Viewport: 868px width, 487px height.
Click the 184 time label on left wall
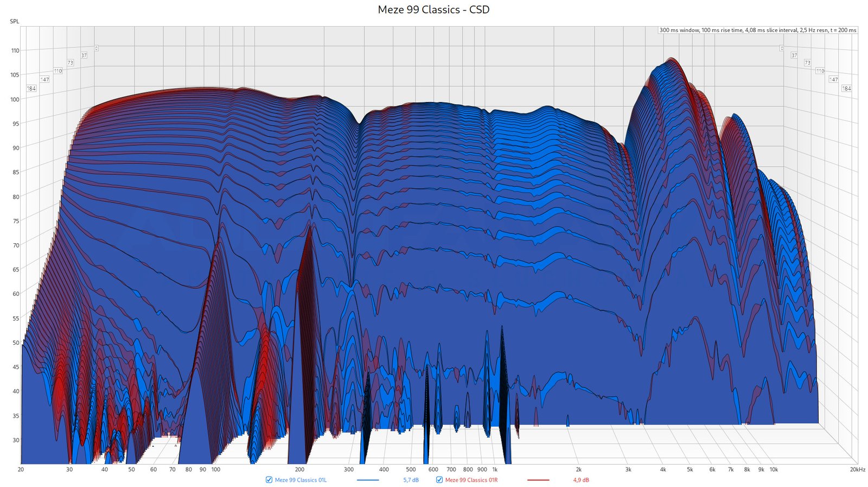click(31, 88)
